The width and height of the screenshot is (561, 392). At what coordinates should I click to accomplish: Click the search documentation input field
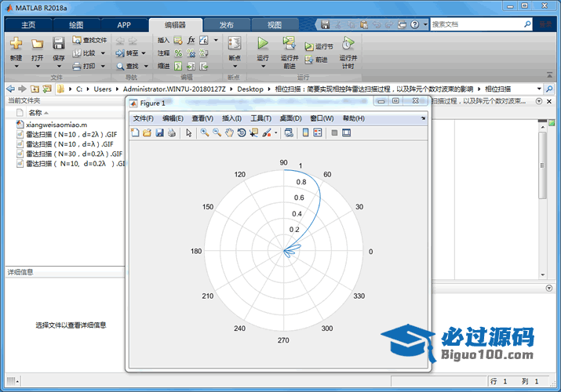point(477,24)
